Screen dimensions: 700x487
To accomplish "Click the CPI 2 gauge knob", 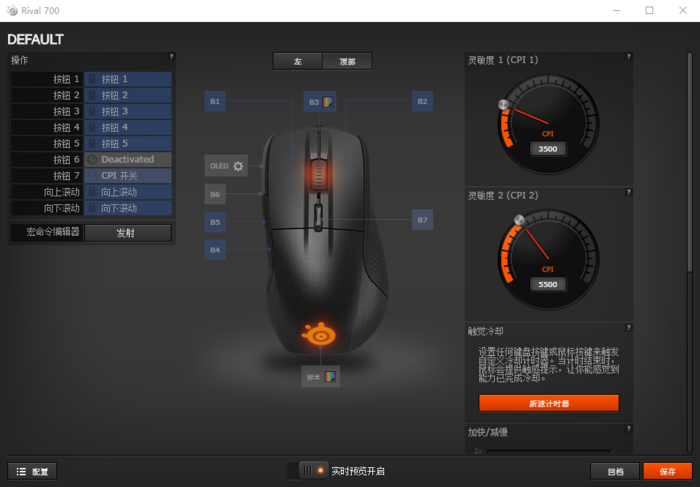I will [519, 220].
